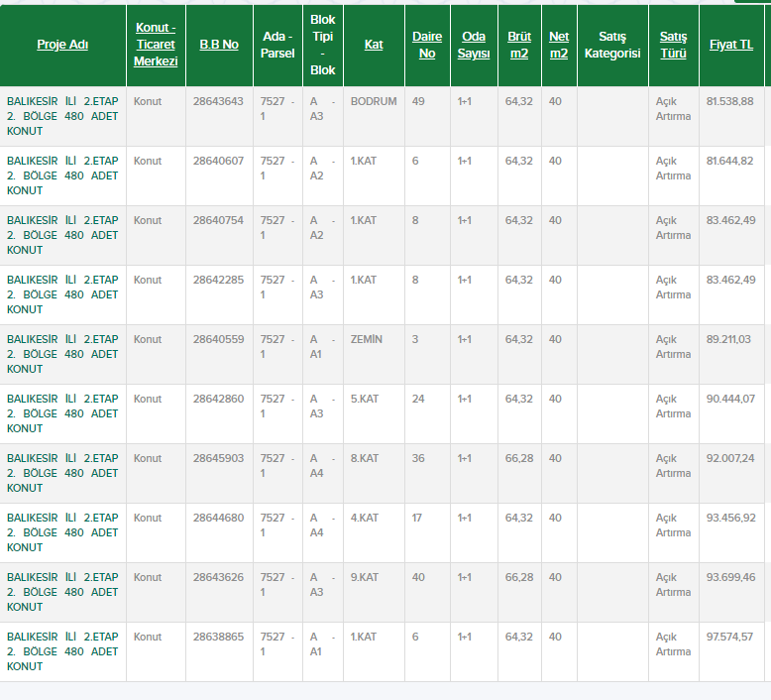Click the Konut - Ticaret Merkezi column header
Image resolution: width=771 pixels, height=700 pixels.
point(156,45)
